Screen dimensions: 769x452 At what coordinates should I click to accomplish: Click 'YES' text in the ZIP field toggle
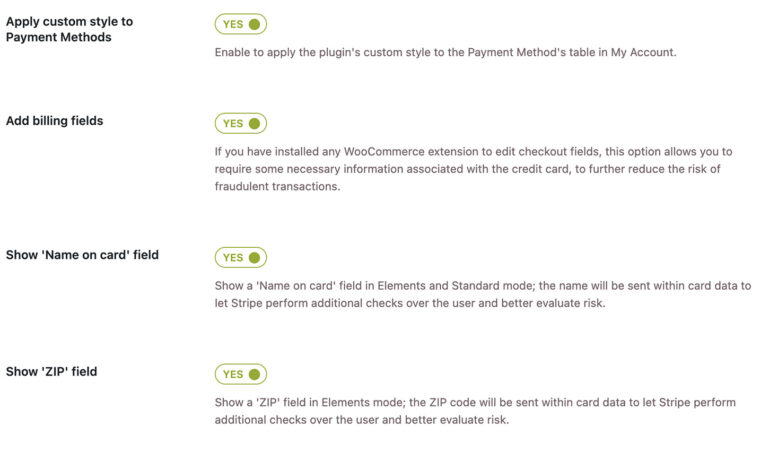tap(233, 375)
